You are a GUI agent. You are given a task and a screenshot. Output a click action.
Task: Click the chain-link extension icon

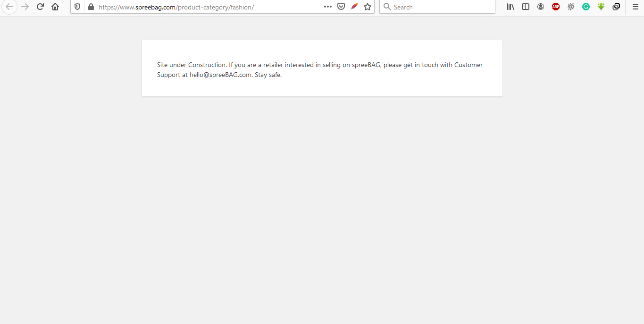pyautogui.click(x=616, y=7)
